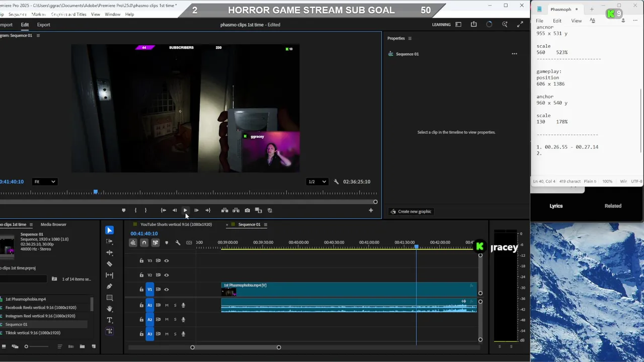The image size is (644, 362).
Task: Open the Lyrics tab
Action: (556, 206)
